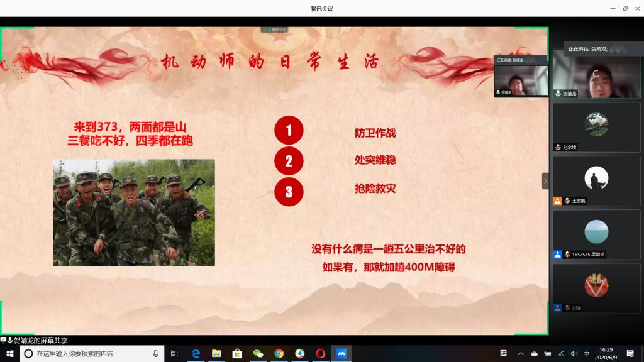Screen dimensions: 644x362
Task: Select 吴常兵's participant avatar tile
Action: click(x=596, y=234)
